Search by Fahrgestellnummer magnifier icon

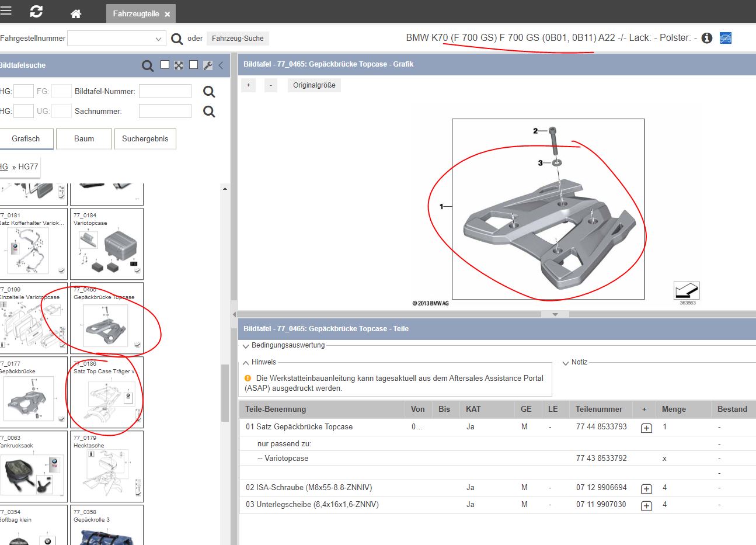[x=177, y=39]
